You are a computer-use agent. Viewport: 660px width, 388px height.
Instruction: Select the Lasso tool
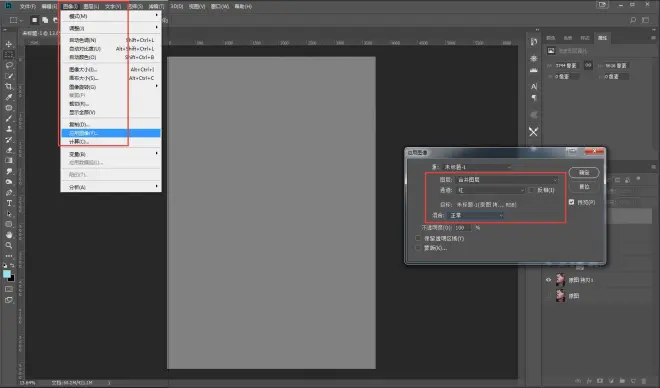click(x=8, y=65)
